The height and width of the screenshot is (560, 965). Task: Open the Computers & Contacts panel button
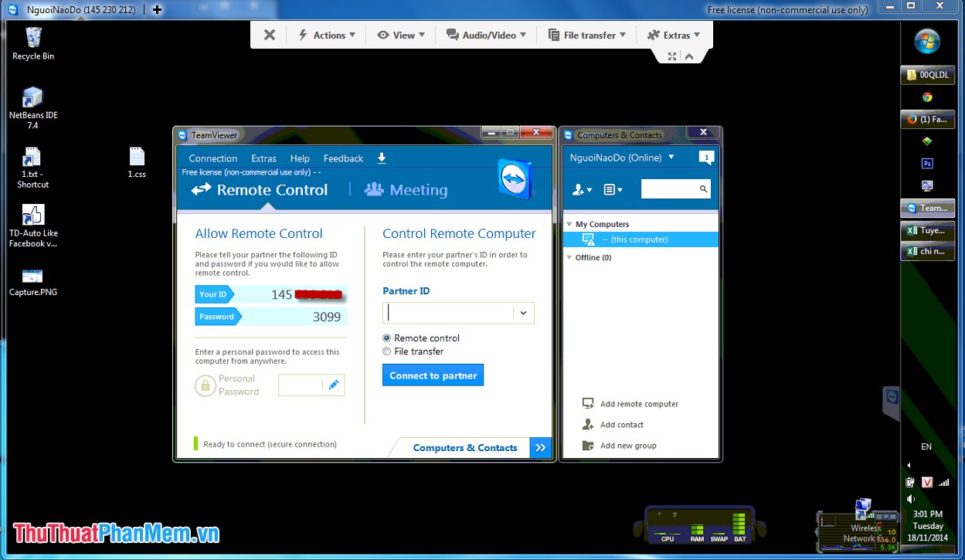pos(464,447)
